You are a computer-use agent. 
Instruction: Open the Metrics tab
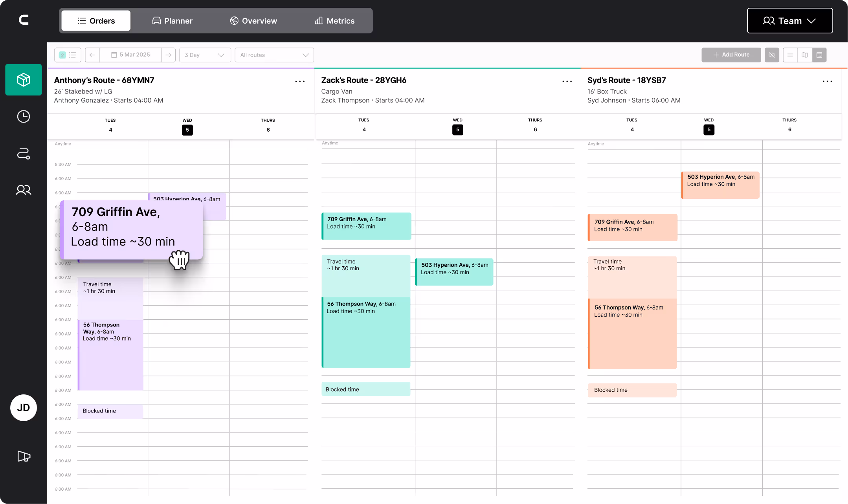[x=334, y=21]
